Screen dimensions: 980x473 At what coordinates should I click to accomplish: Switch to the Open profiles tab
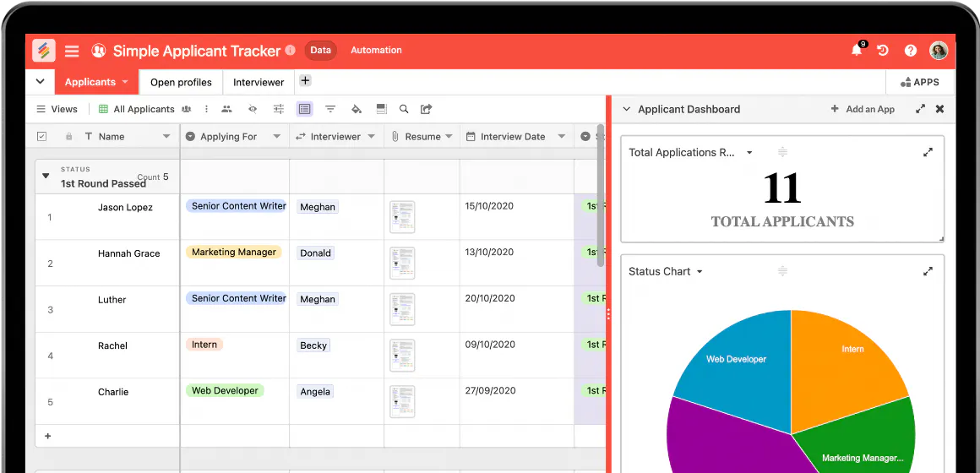pyautogui.click(x=182, y=83)
